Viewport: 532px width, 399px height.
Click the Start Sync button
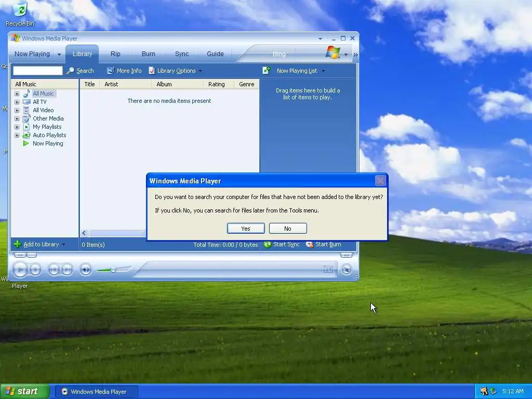tap(282, 245)
